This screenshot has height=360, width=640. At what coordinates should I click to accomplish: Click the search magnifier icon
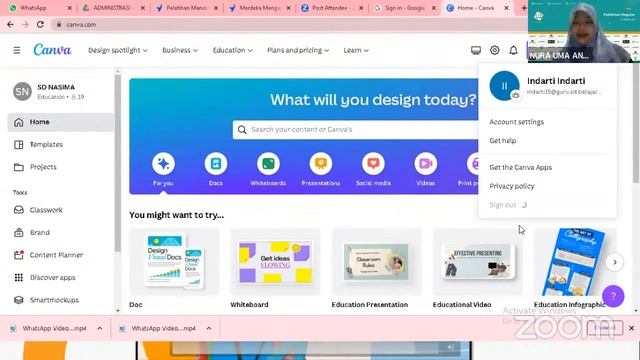[x=242, y=130]
